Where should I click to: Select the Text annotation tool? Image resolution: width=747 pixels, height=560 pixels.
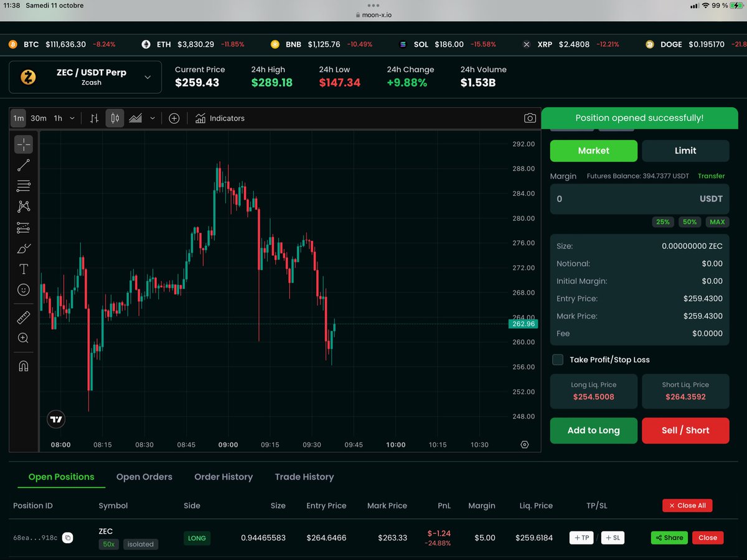tap(24, 269)
